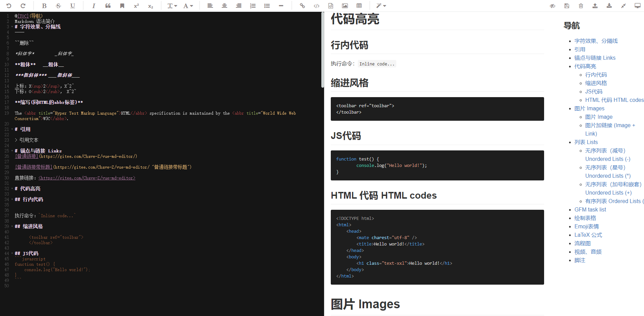The width and height of the screenshot is (644, 316).
Task: Jump to '行内代码' sub-entry in navigation
Action: pyautogui.click(x=596, y=75)
